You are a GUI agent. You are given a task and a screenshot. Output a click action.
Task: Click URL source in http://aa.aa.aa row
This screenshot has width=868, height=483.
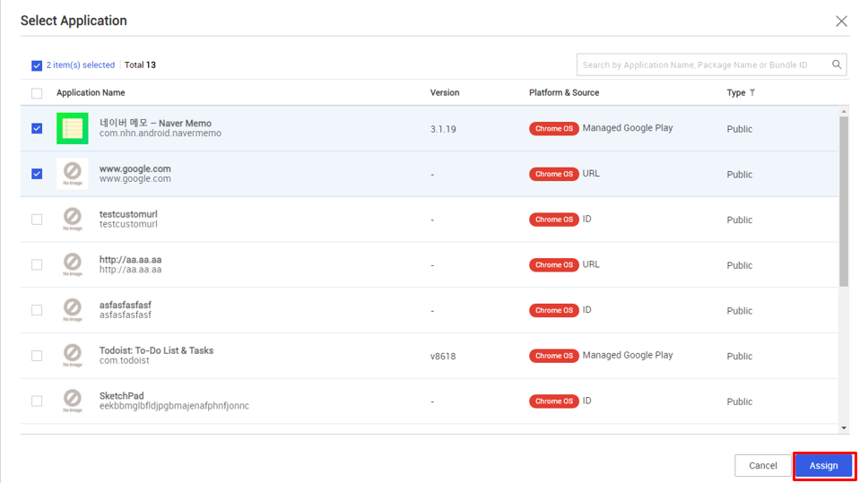(x=591, y=264)
